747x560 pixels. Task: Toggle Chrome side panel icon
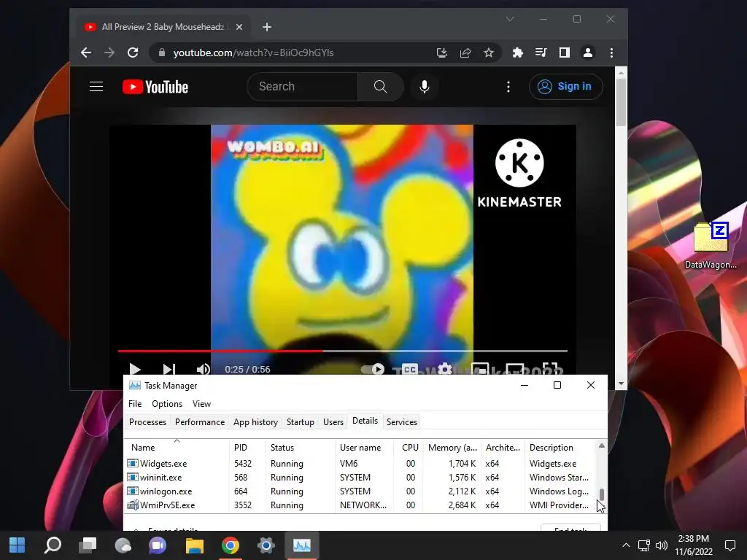click(x=565, y=52)
